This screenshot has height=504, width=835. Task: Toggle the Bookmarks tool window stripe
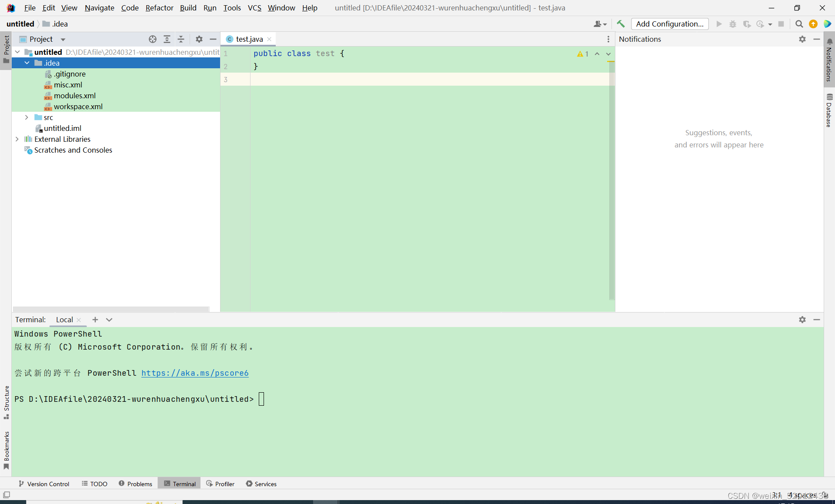pos(7,450)
